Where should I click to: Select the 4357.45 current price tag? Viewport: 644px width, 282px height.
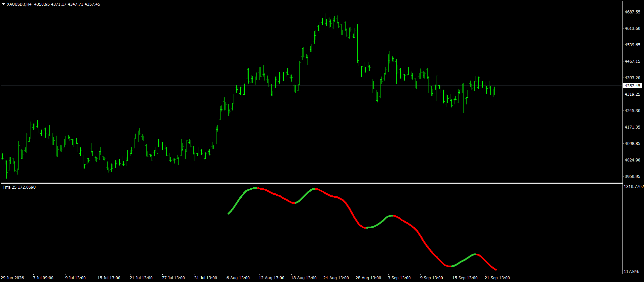click(x=632, y=86)
